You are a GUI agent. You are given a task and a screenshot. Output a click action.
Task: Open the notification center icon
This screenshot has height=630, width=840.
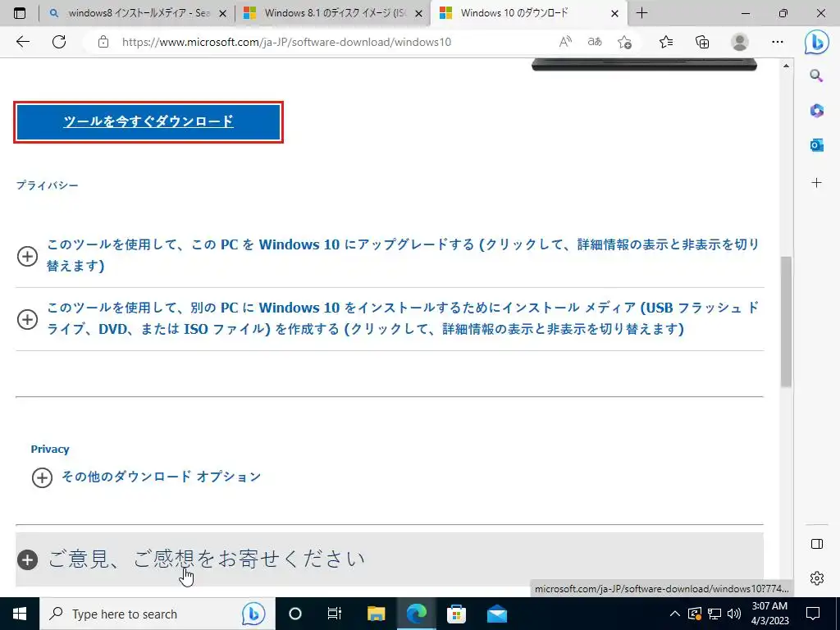coord(813,614)
